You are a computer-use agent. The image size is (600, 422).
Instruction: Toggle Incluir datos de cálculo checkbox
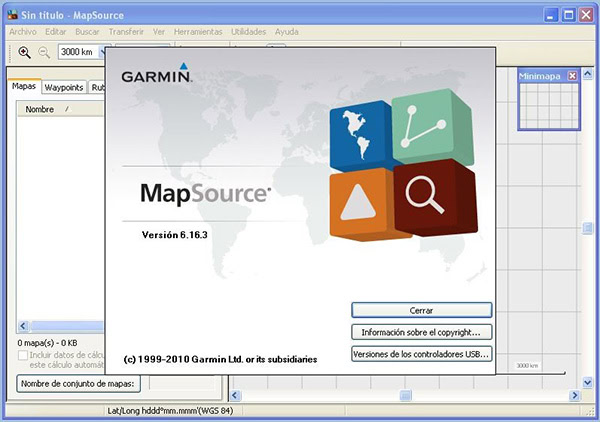(x=23, y=355)
